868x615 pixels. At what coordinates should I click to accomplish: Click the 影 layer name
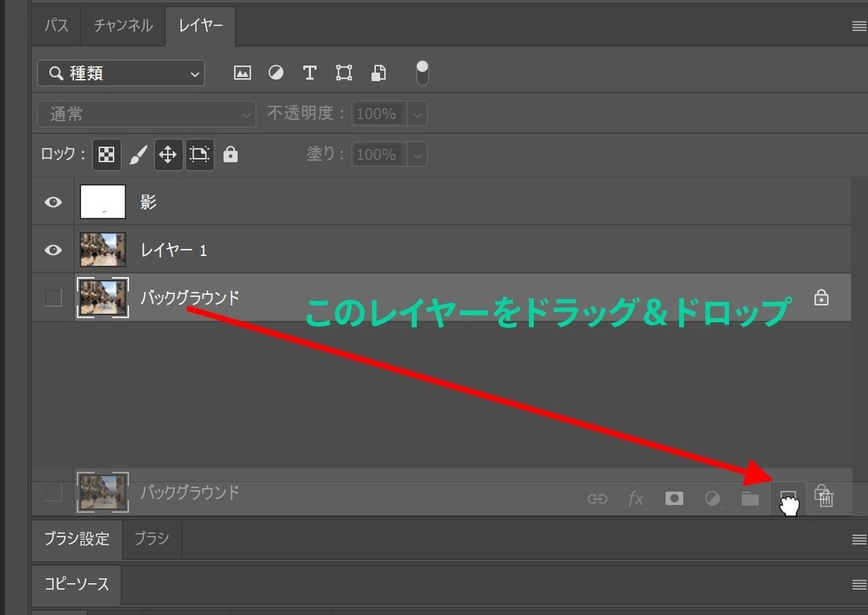pyautogui.click(x=148, y=203)
